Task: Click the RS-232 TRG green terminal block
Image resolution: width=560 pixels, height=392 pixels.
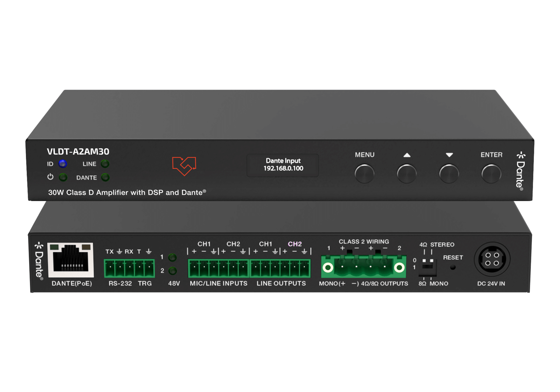Action: (x=129, y=268)
